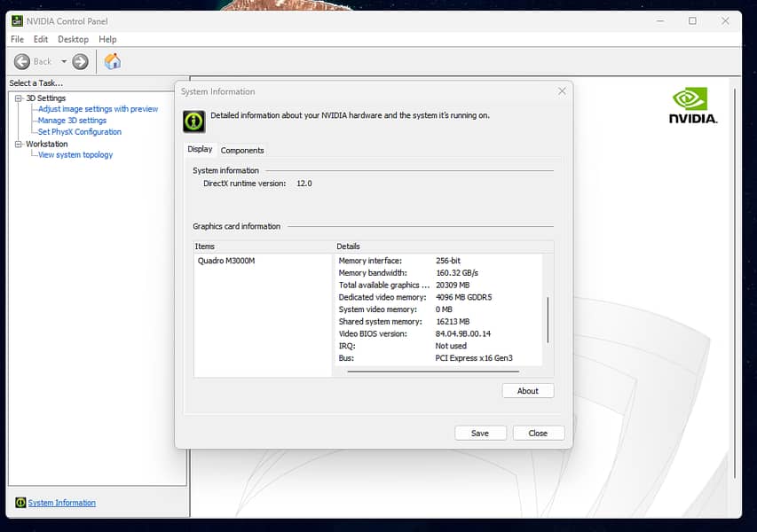
Task: Select Set PhysX Configuration
Action: [x=79, y=132]
